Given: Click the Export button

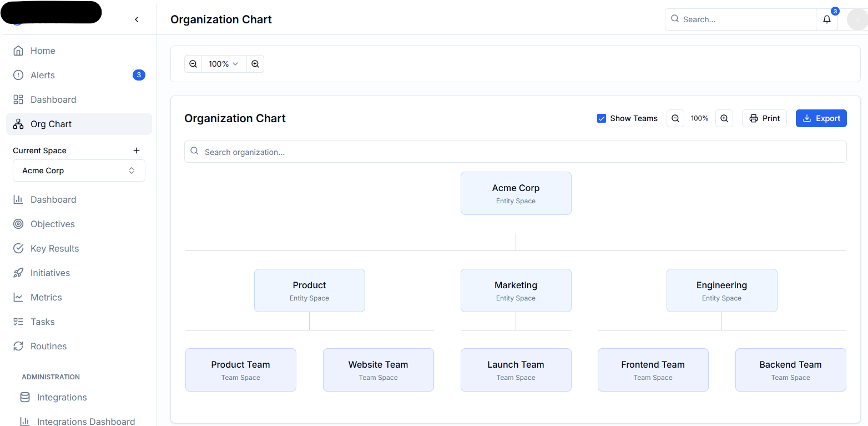Looking at the screenshot, I should (x=821, y=118).
